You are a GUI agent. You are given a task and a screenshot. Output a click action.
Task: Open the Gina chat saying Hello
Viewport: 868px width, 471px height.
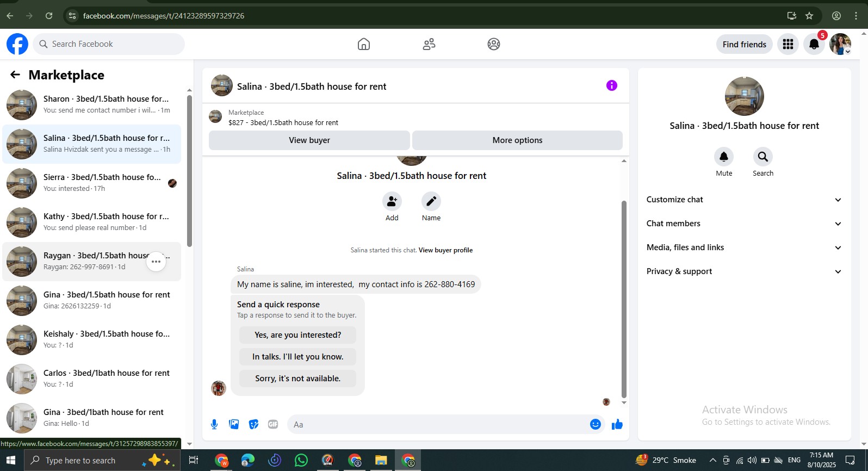(92, 418)
